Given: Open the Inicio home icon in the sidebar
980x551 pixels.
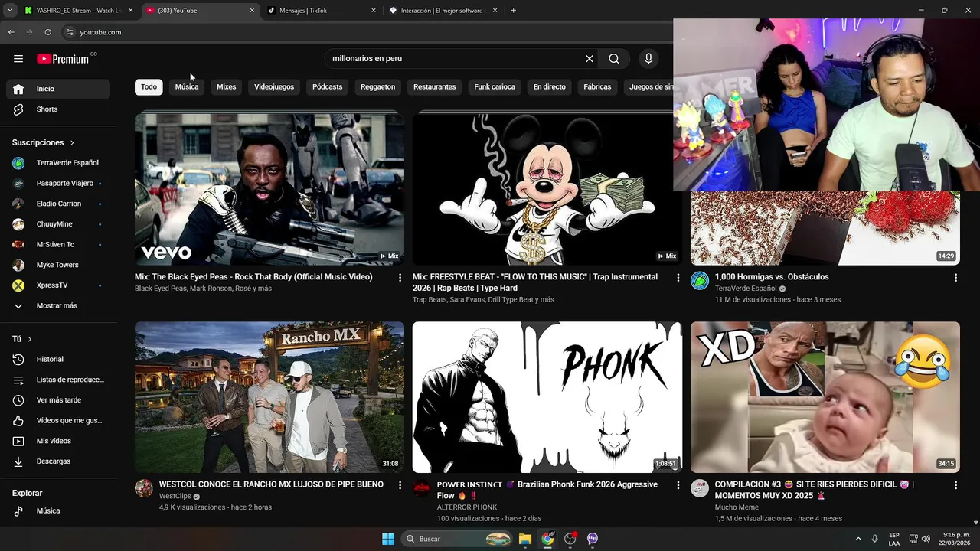Looking at the screenshot, I should pyautogui.click(x=18, y=89).
